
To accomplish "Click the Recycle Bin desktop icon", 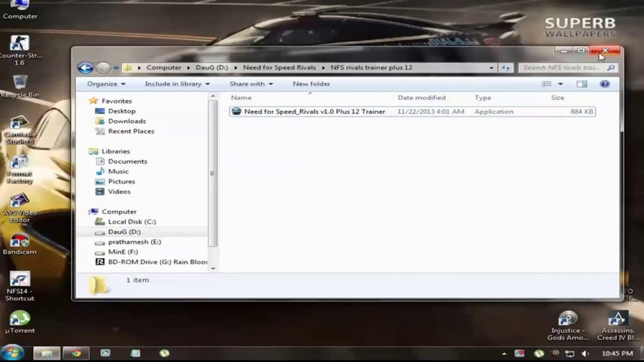I will tap(19, 86).
